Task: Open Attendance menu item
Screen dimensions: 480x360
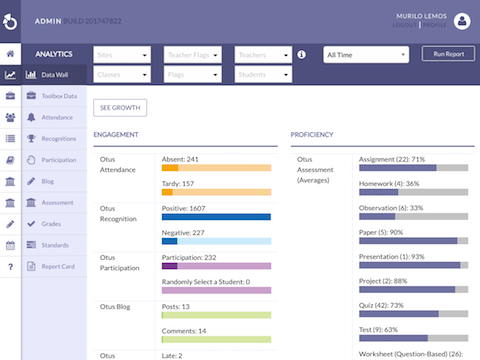Action: pyautogui.click(x=54, y=117)
